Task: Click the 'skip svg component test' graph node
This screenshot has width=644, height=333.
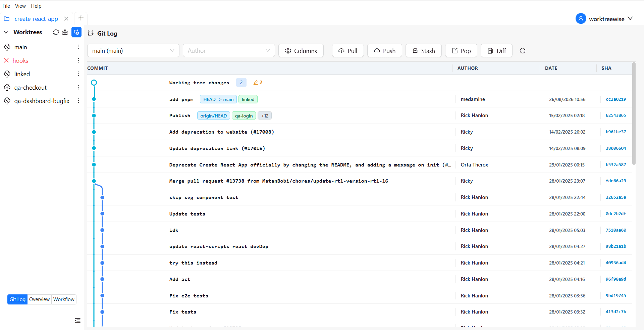Action: tap(102, 197)
